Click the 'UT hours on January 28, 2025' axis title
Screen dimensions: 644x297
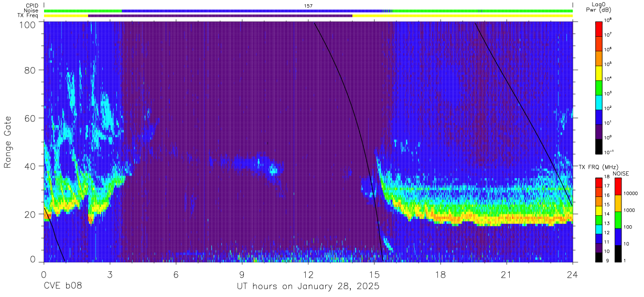pos(308,287)
